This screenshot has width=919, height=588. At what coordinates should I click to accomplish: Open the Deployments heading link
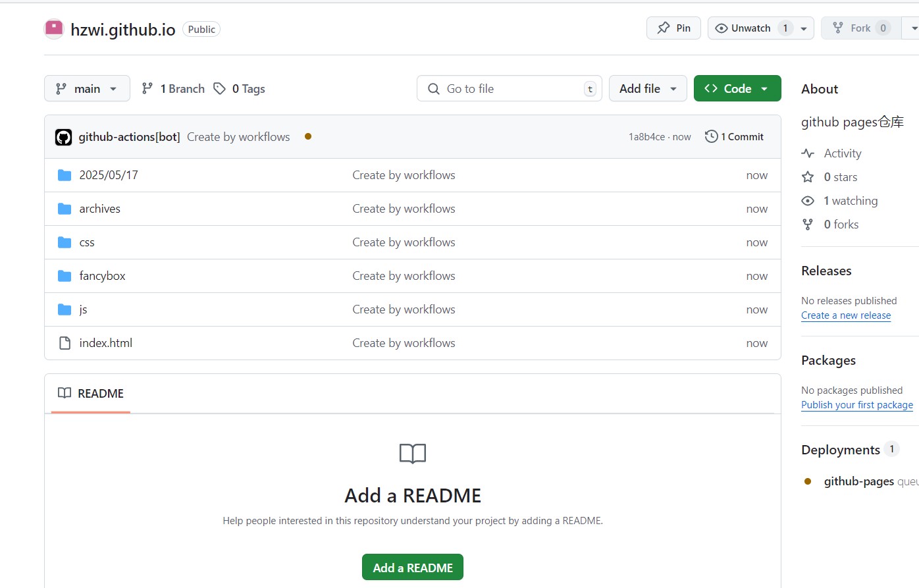pyautogui.click(x=841, y=450)
